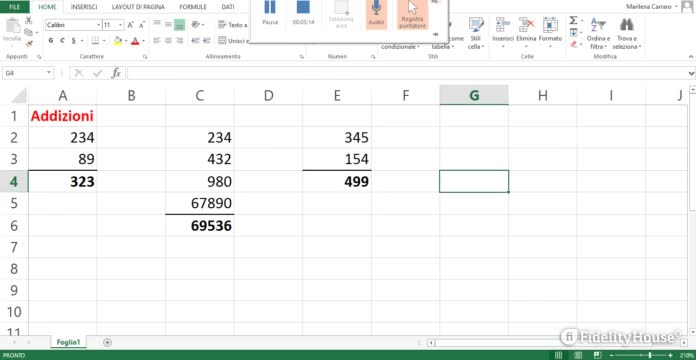Click the AutoSum sigma icon
696x360 pixels.
coord(573,20)
